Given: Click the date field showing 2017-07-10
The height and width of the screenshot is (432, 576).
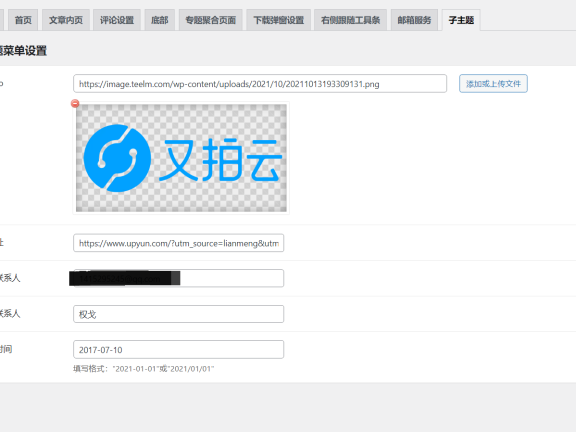Looking at the screenshot, I should coord(179,349).
